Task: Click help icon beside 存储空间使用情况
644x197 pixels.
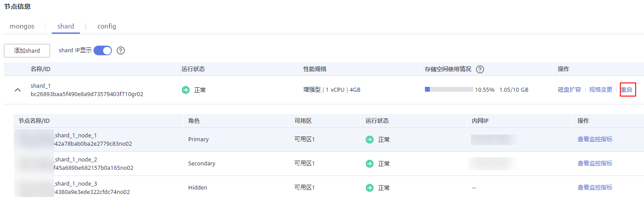Action: (480, 69)
